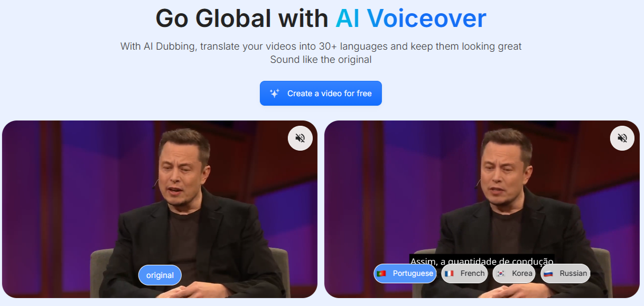Image resolution: width=644 pixels, height=306 pixels.
Task: Choose the Korea language pill
Action: (514, 273)
